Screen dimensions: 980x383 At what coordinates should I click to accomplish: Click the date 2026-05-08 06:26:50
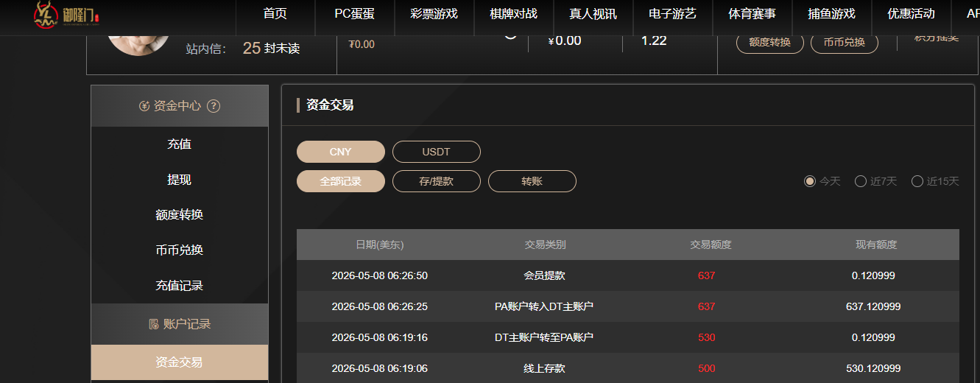click(380, 276)
